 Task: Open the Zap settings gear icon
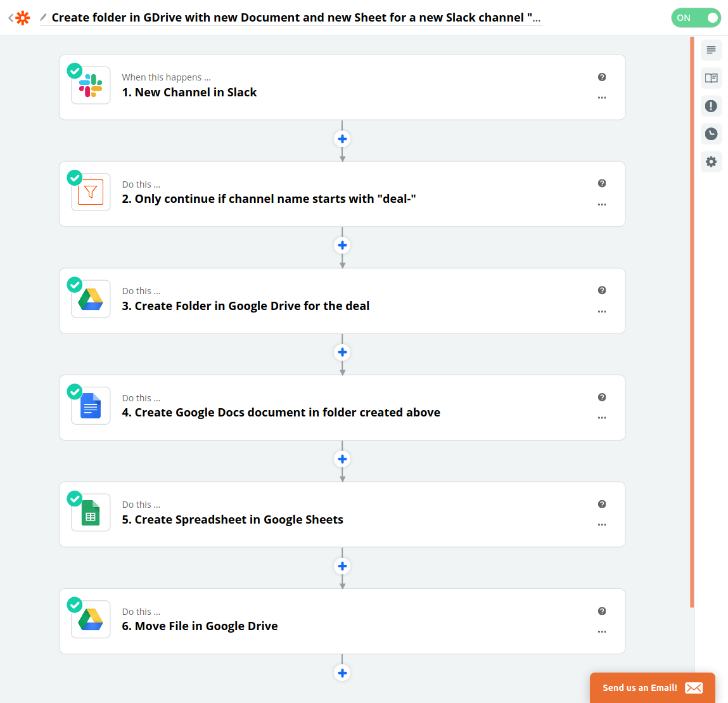tap(711, 162)
